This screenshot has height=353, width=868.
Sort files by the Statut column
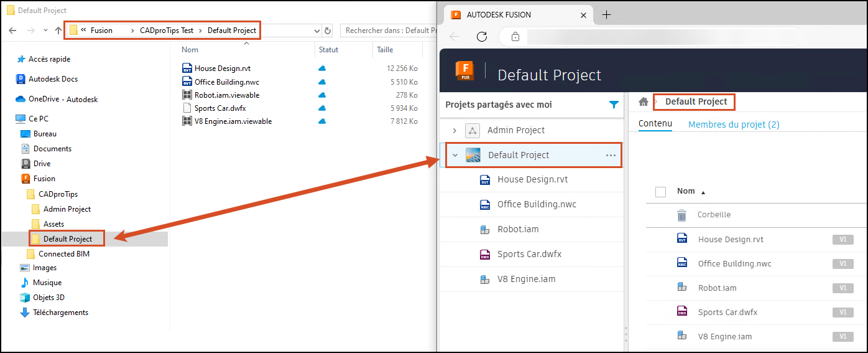[x=328, y=50]
